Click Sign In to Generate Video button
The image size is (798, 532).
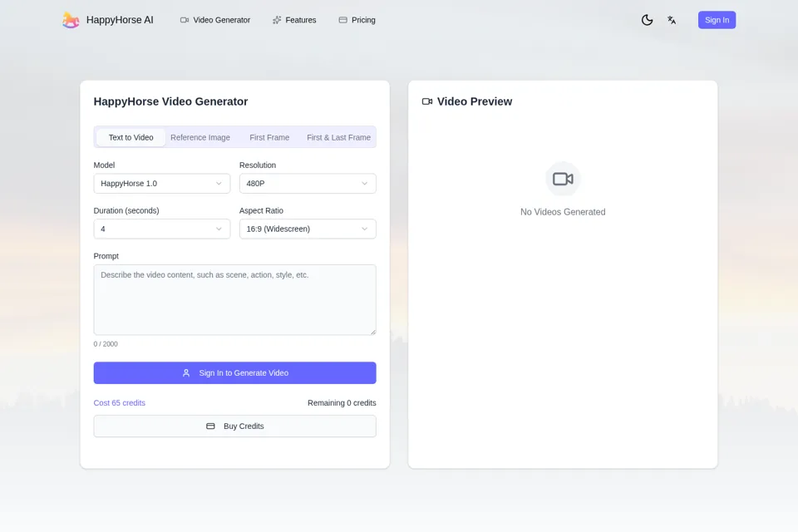pyautogui.click(x=234, y=373)
